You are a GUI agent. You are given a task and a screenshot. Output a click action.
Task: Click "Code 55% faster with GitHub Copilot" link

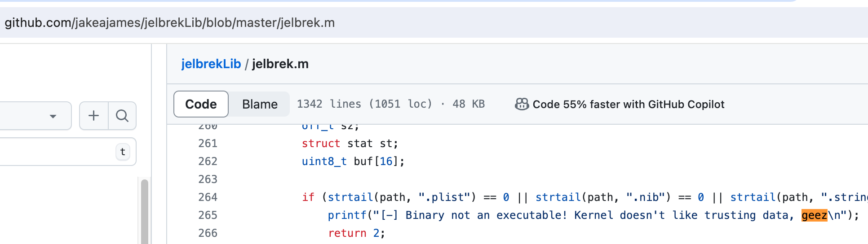coord(628,105)
